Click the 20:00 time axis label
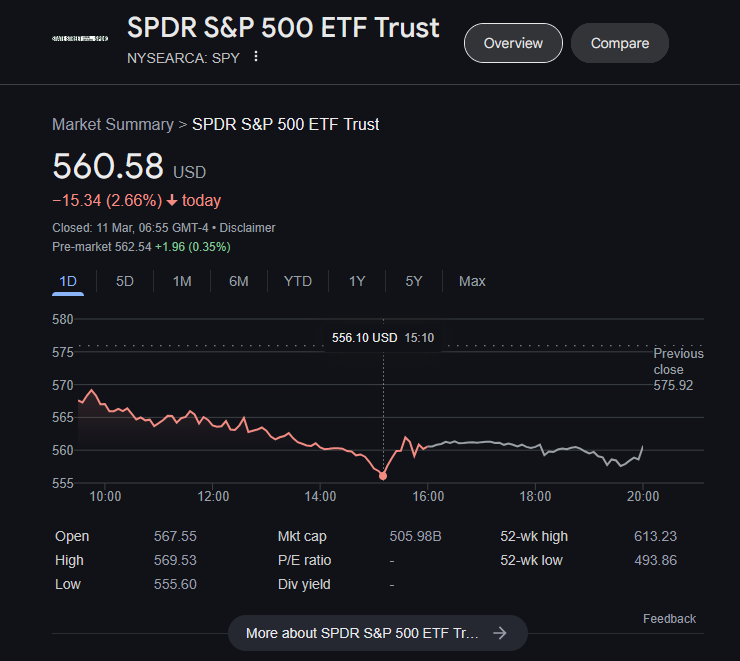This screenshot has height=661, width=740. (643, 496)
